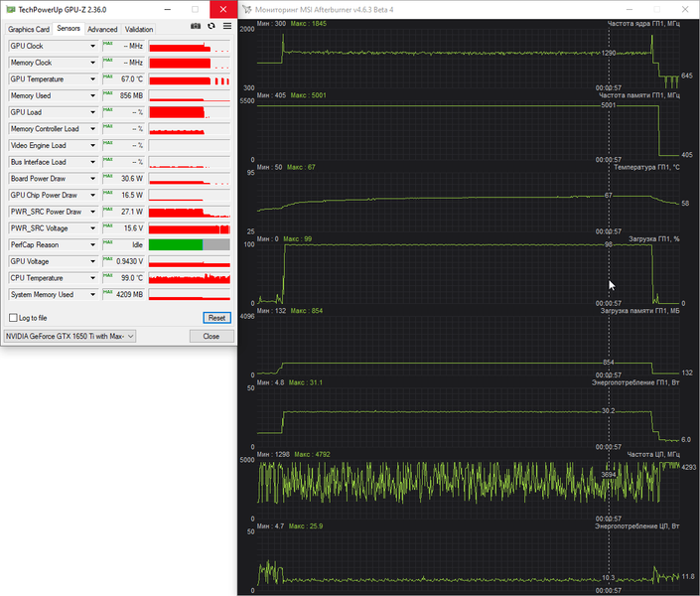Screen dimensions: 700x596
Task: Click the MAX indicator next to GPU Temperature
Action: [107, 76]
